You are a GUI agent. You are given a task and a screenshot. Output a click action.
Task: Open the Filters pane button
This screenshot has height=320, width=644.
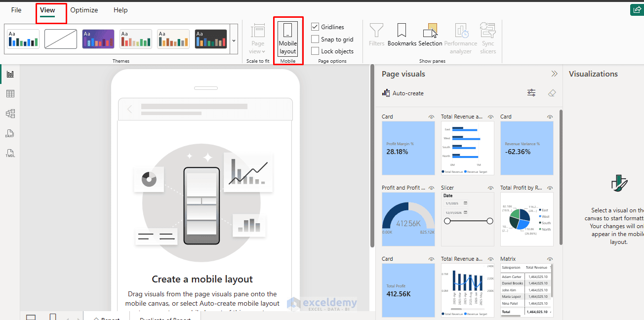376,35
